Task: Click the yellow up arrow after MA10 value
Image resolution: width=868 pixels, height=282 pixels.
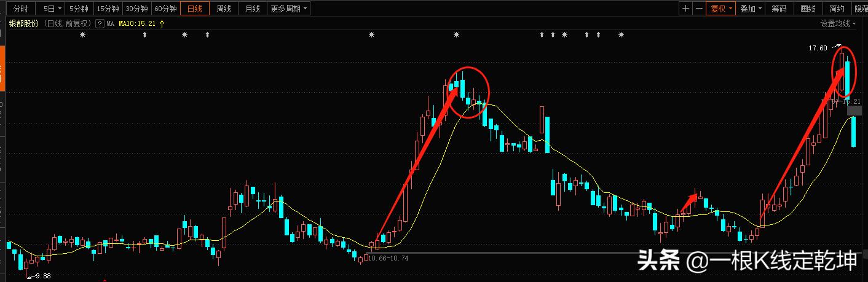Action: pos(162,23)
